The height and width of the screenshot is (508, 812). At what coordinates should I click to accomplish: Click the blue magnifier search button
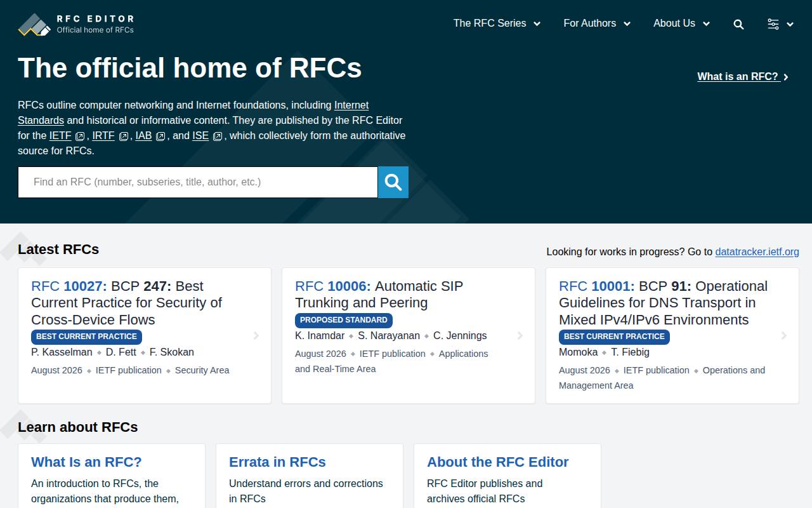pyautogui.click(x=393, y=182)
